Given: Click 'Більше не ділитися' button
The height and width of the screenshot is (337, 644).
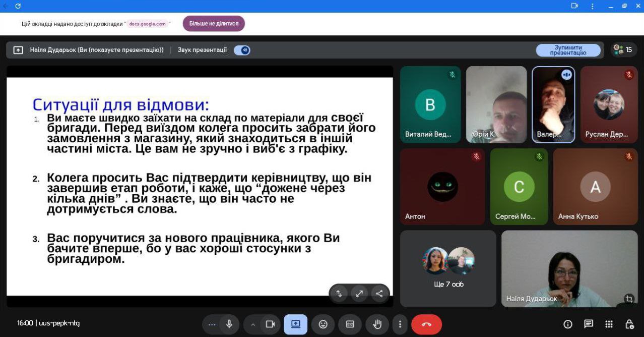Looking at the screenshot, I should click(x=214, y=24).
